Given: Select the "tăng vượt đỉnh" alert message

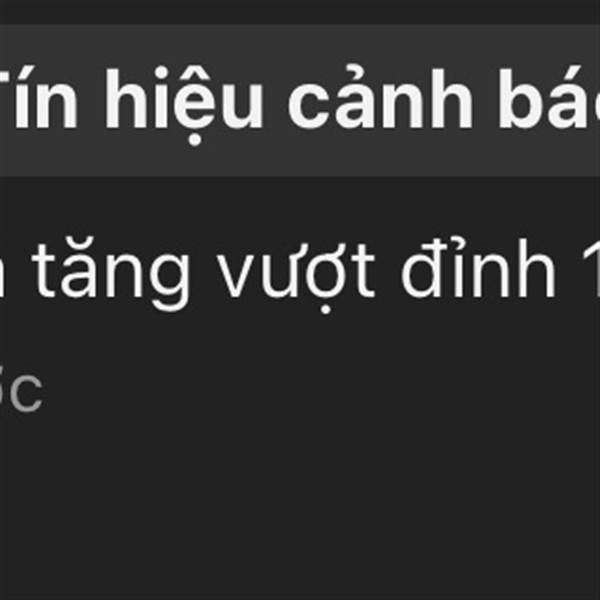Looking at the screenshot, I should (x=300, y=274).
